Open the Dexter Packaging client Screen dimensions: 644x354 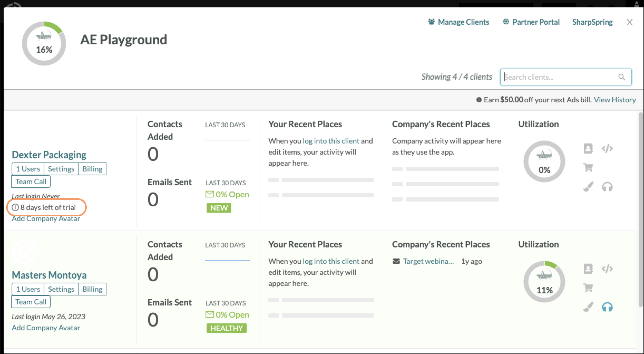click(49, 155)
